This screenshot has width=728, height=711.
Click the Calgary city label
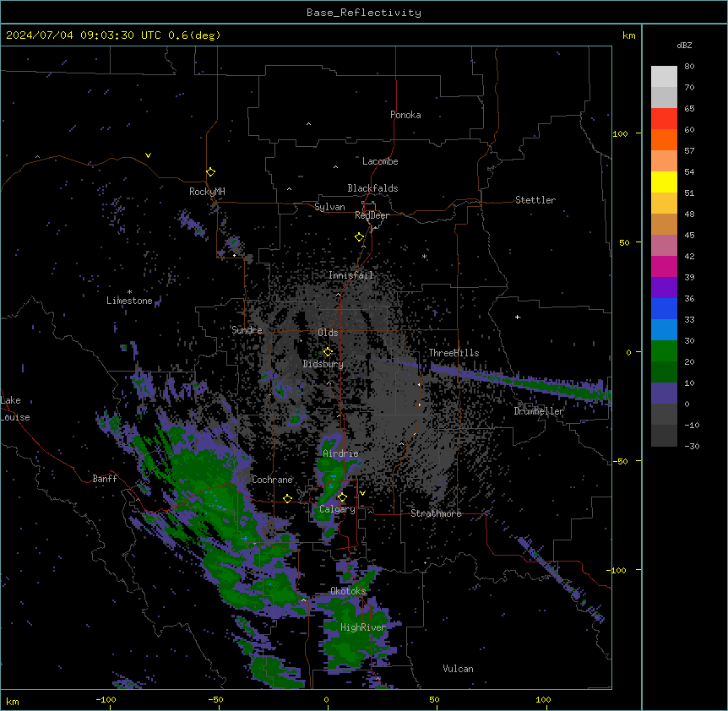coord(337,509)
